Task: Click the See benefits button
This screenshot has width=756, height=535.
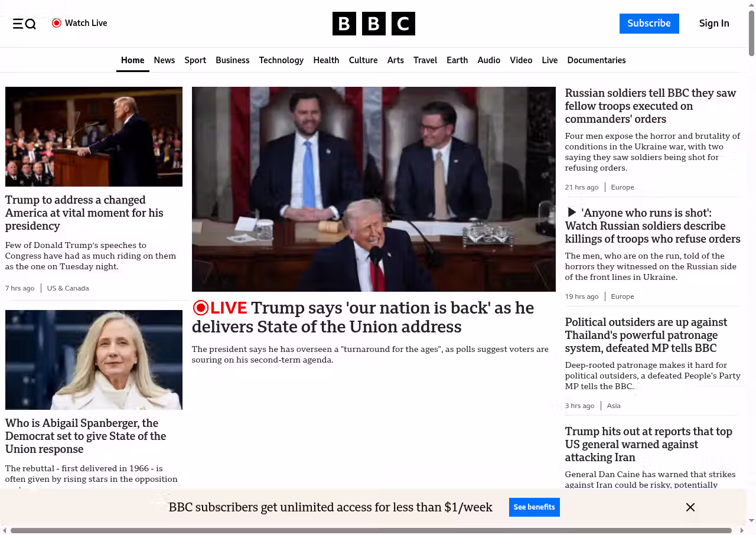Action: click(x=534, y=507)
